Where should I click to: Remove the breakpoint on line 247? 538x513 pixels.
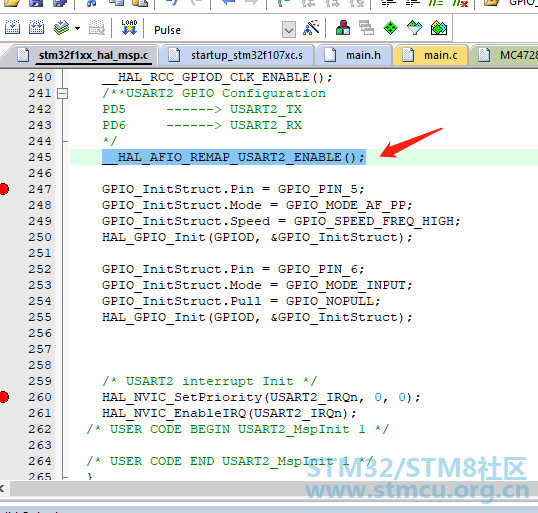[4, 189]
